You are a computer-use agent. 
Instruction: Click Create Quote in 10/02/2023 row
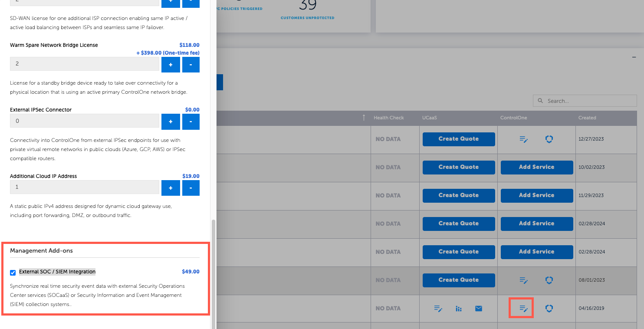point(458,167)
